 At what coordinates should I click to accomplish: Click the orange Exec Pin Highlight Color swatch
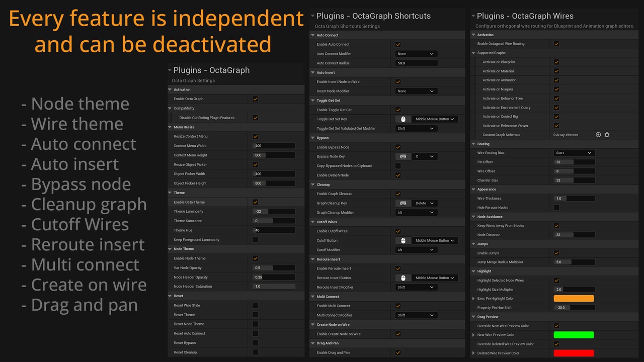coord(574,299)
